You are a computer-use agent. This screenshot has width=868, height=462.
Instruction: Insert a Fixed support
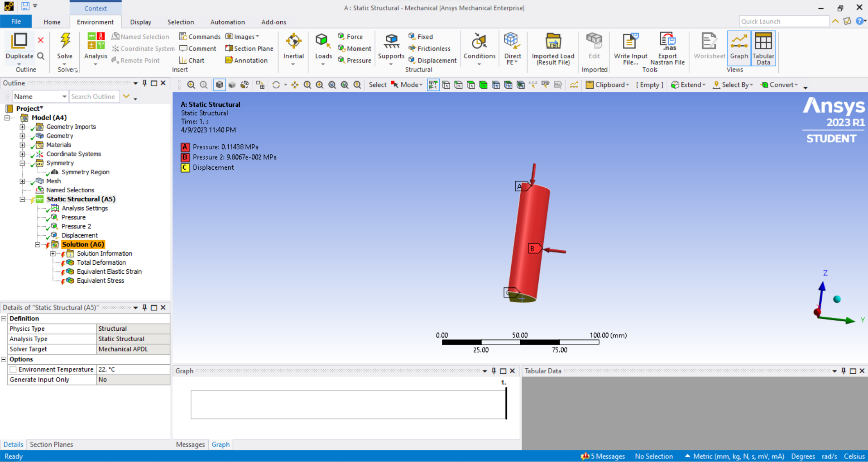(x=421, y=37)
